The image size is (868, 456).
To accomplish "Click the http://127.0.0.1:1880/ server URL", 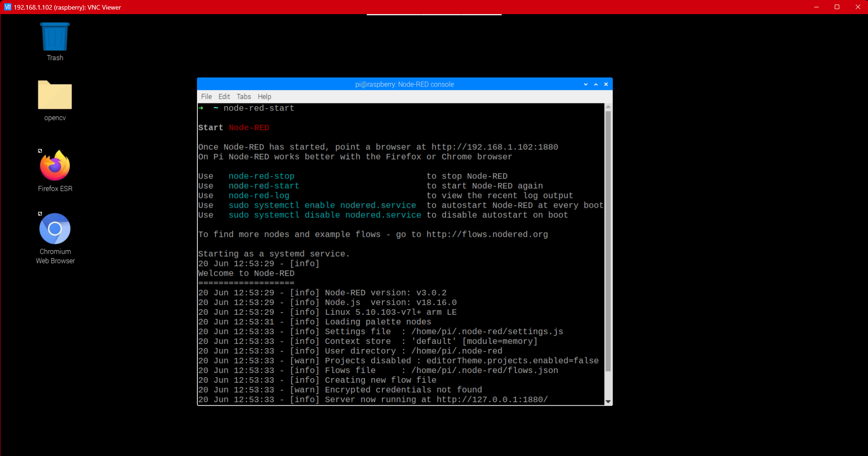I will tap(492, 400).
